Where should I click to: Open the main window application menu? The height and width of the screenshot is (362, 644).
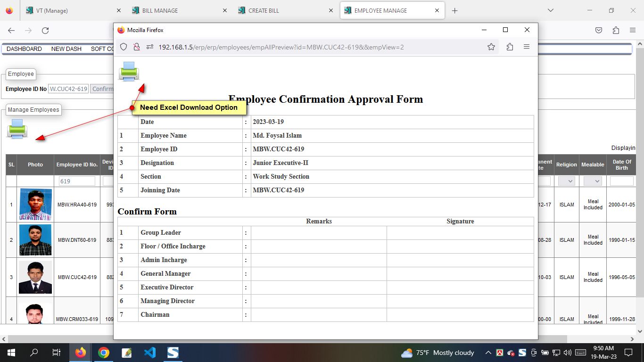[x=633, y=31]
